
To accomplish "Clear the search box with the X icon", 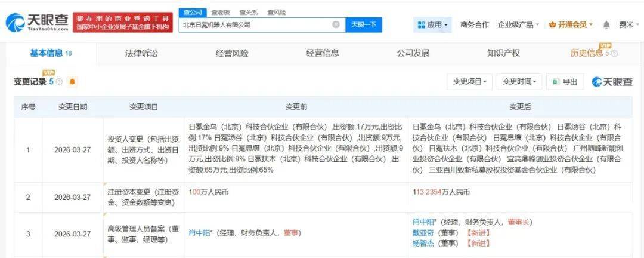I will pyautogui.click(x=336, y=24).
